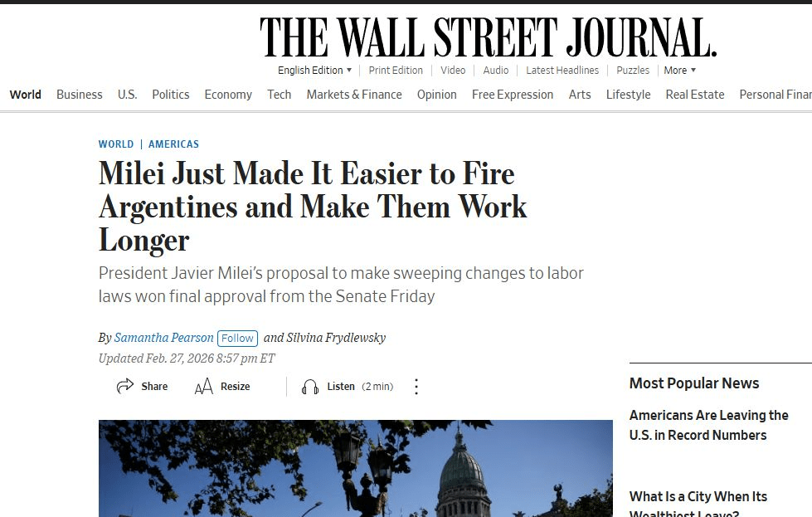
Task: Click the Puzzles link
Action: (633, 70)
